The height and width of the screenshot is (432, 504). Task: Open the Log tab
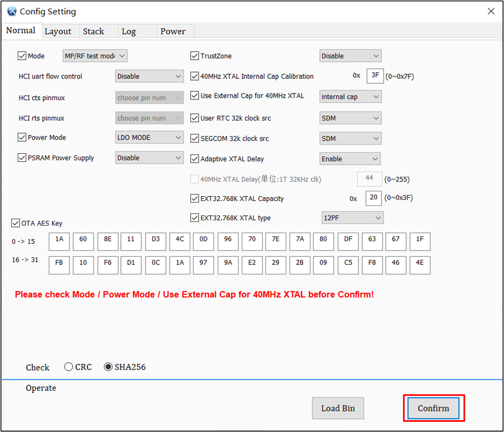(x=128, y=31)
